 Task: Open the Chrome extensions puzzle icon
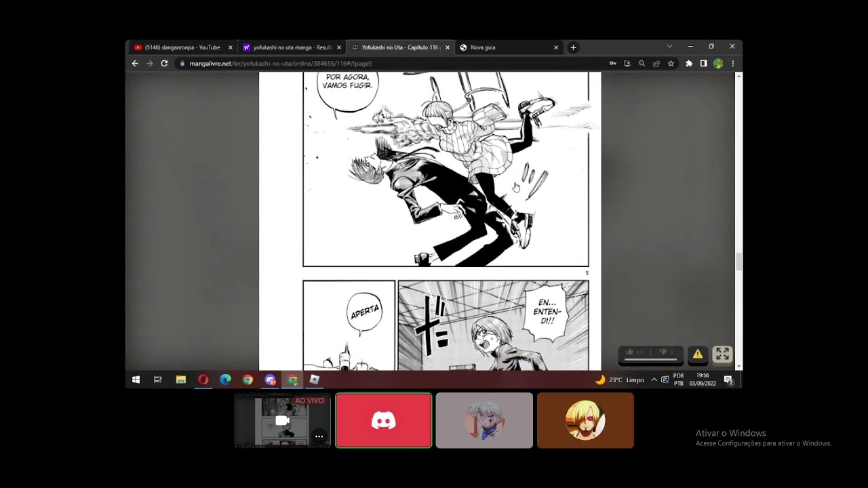689,64
